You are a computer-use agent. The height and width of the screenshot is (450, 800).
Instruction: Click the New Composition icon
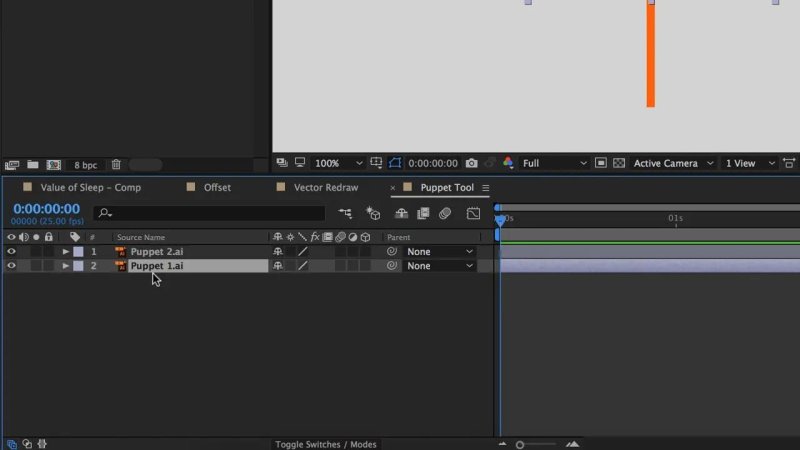point(54,165)
